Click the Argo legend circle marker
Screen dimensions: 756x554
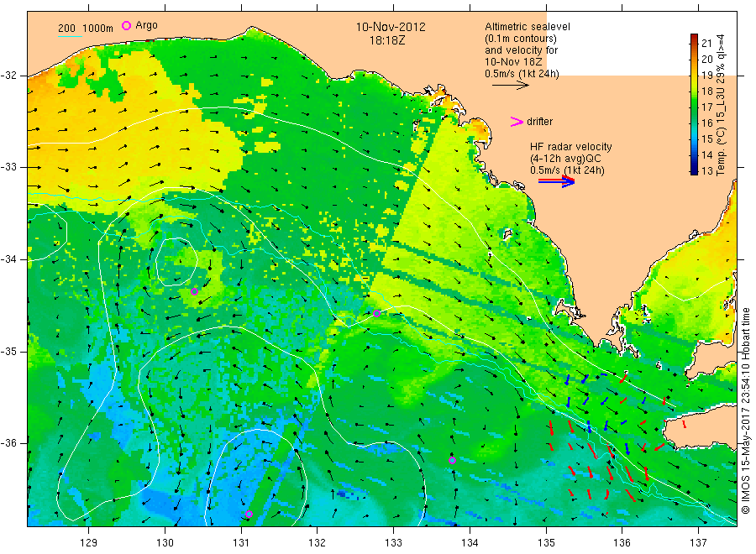tap(126, 25)
